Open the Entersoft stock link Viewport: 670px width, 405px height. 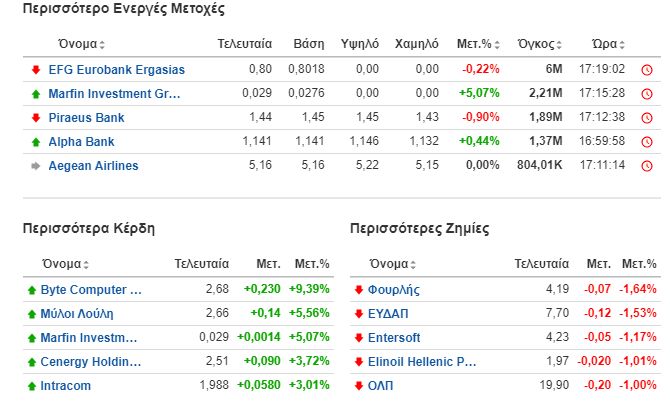[x=394, y=338]
